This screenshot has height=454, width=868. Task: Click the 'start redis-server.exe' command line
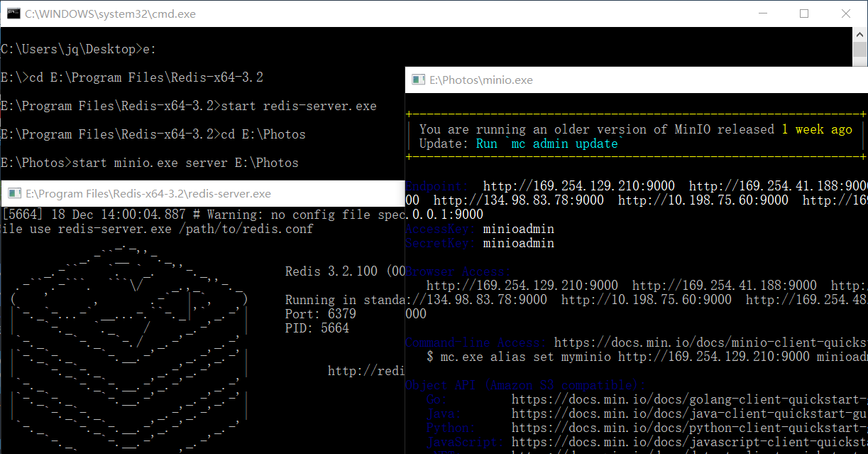(x=189, y=106)
